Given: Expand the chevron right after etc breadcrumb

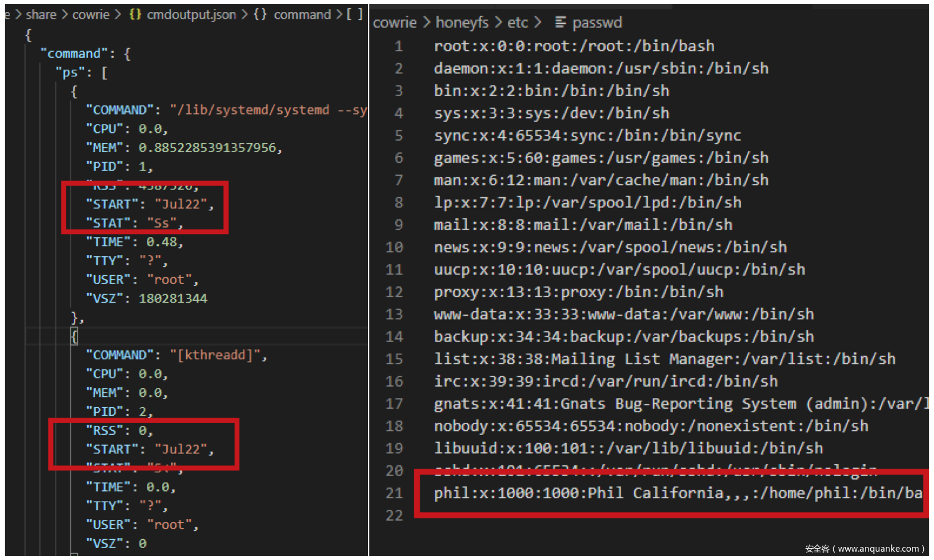Looking at the screenshot, I should [x=538, y=23].
